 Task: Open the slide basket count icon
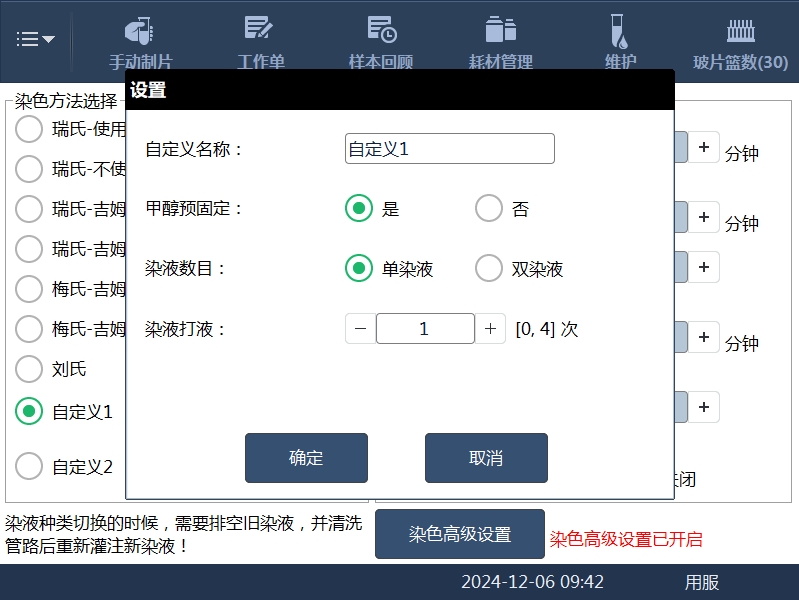coord(740,32)
